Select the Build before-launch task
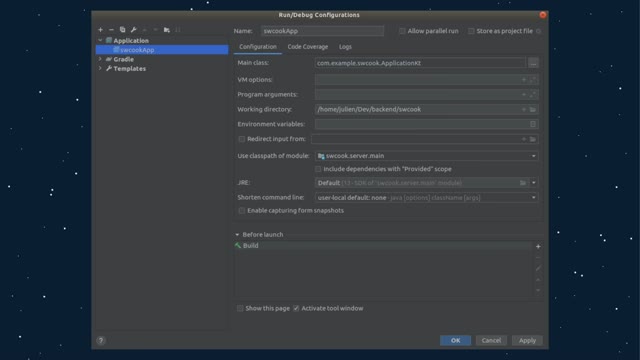Viewport: 640px width, 360px height. tap(383, 246)
